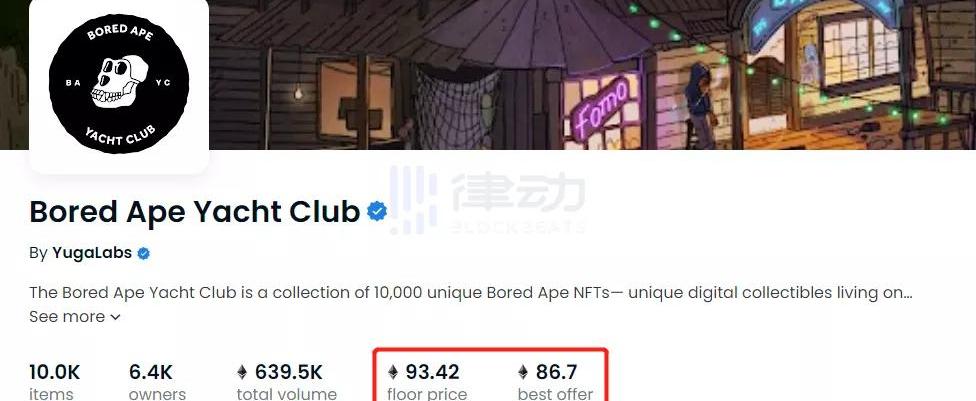Click the blue verified badge beside collection title

(377, 212)
